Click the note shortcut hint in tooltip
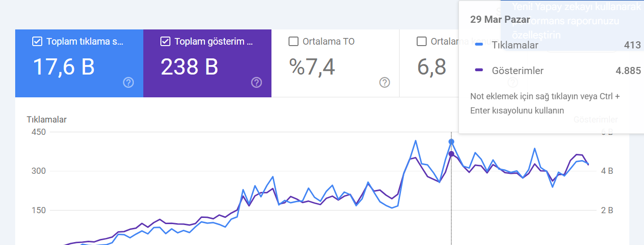The image size is (644, 245). click(x=545, y=104)
